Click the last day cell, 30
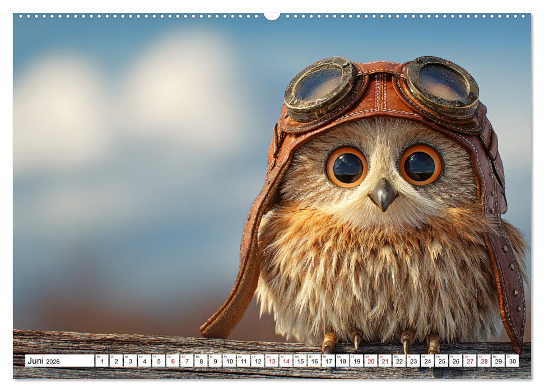The height and width of the screenshot is (392, 544). pos(512,361)
